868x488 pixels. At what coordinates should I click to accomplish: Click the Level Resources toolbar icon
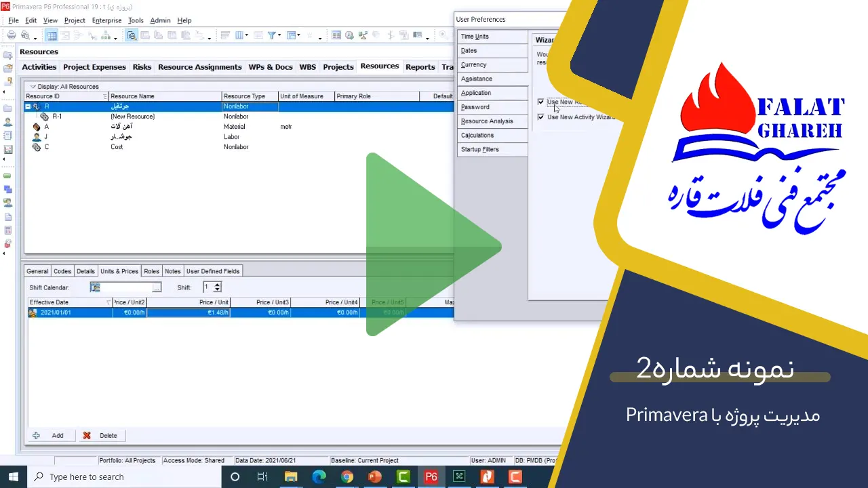(363, 35)
